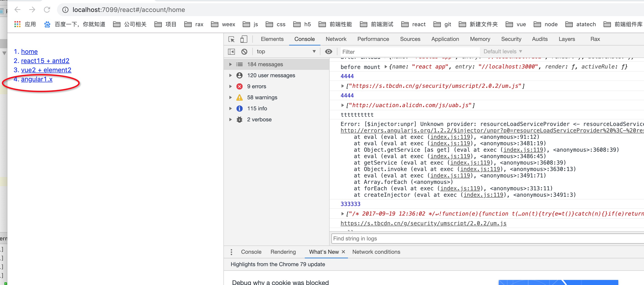Create a live expression with eye icon
The width and height of the screenshot is (644, 285).
328,51
